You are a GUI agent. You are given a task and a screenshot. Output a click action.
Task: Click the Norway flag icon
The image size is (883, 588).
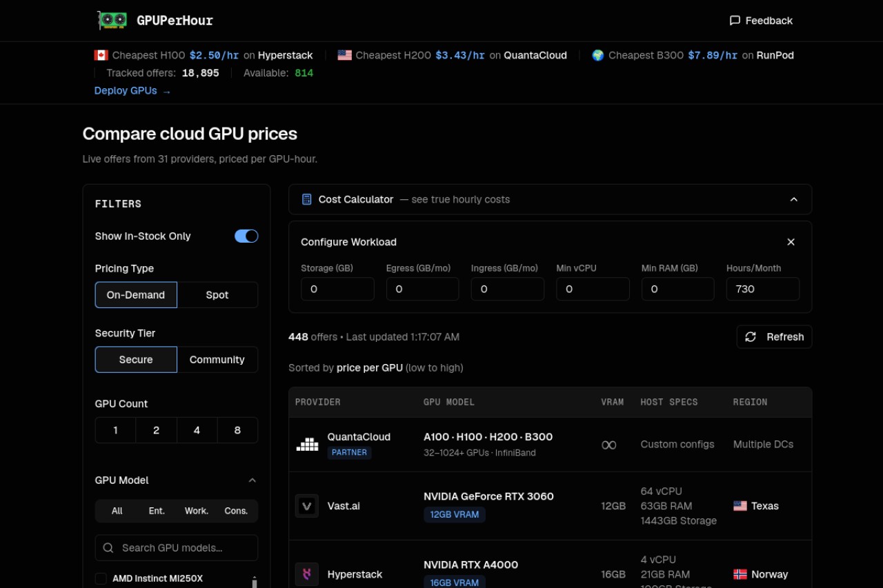pos(740,574)
